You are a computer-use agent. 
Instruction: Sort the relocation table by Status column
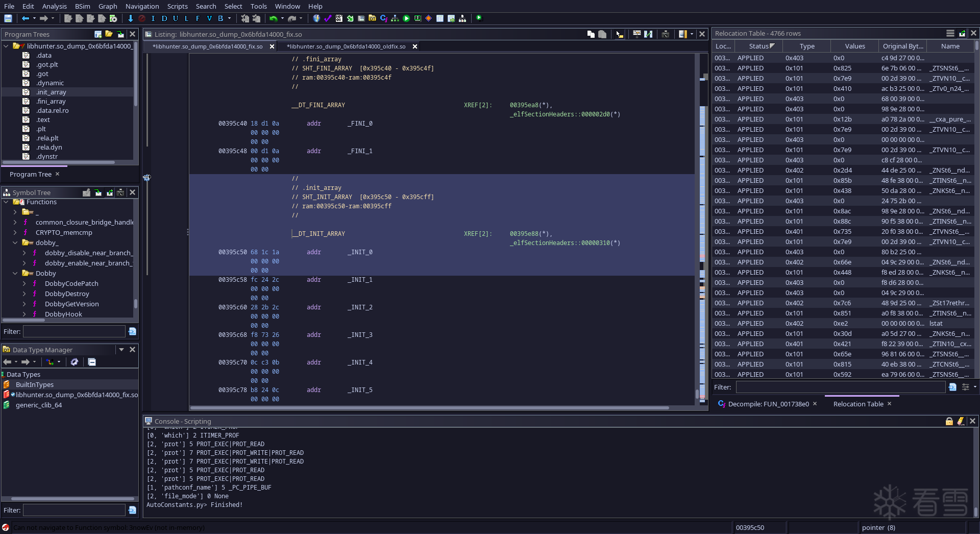click(x=758, y=46)
